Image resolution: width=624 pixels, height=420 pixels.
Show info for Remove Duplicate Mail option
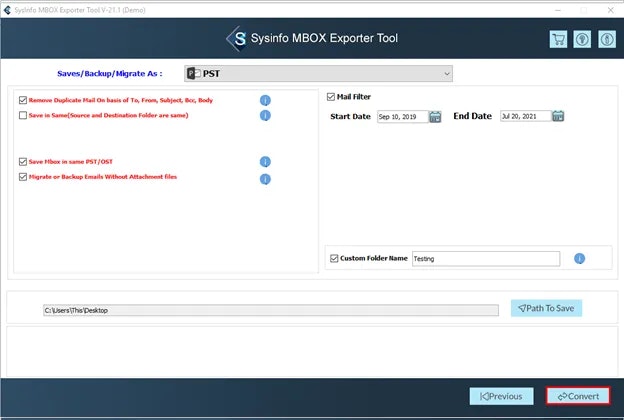(265, 100)
